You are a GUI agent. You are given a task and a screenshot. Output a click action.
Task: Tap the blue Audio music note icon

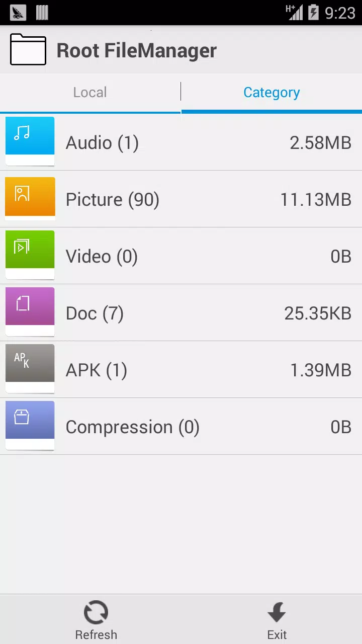[30, 141]
